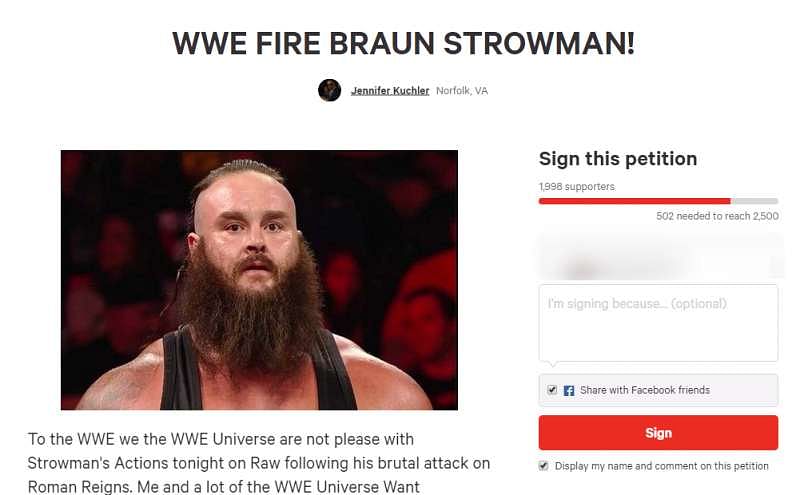This screenshot has width=800, height=495.
Task: Click the red Sign button
Action: [x=658, y=433]
